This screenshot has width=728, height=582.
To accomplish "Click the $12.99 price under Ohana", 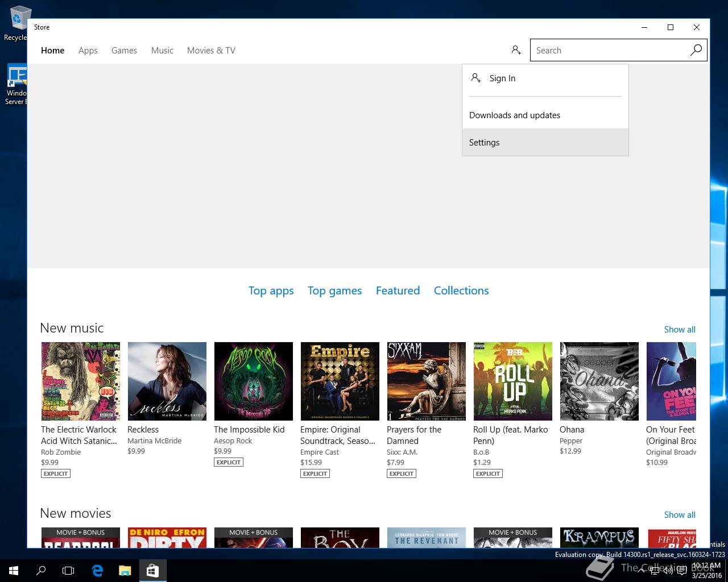I will (570, 451).
